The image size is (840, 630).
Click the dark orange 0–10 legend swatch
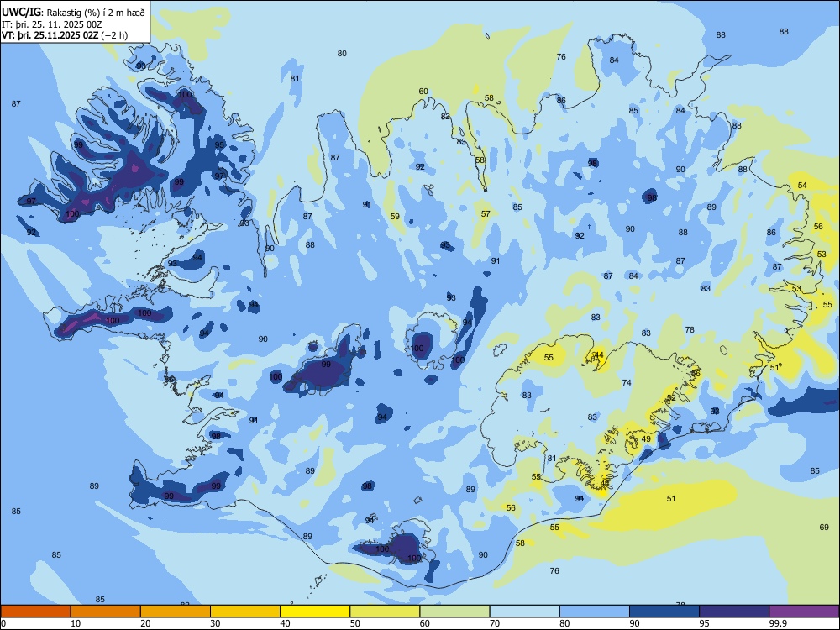[x=35, y=612]
